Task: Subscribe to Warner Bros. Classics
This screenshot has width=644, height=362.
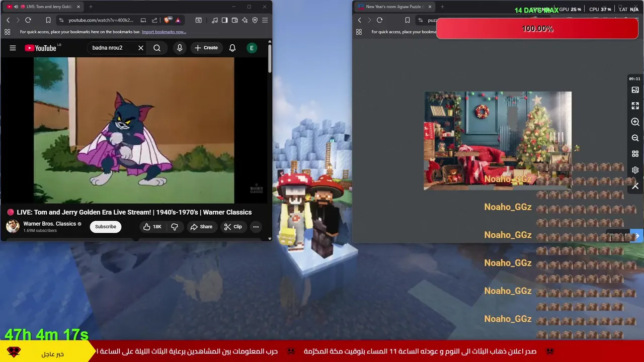Action: 106,227
